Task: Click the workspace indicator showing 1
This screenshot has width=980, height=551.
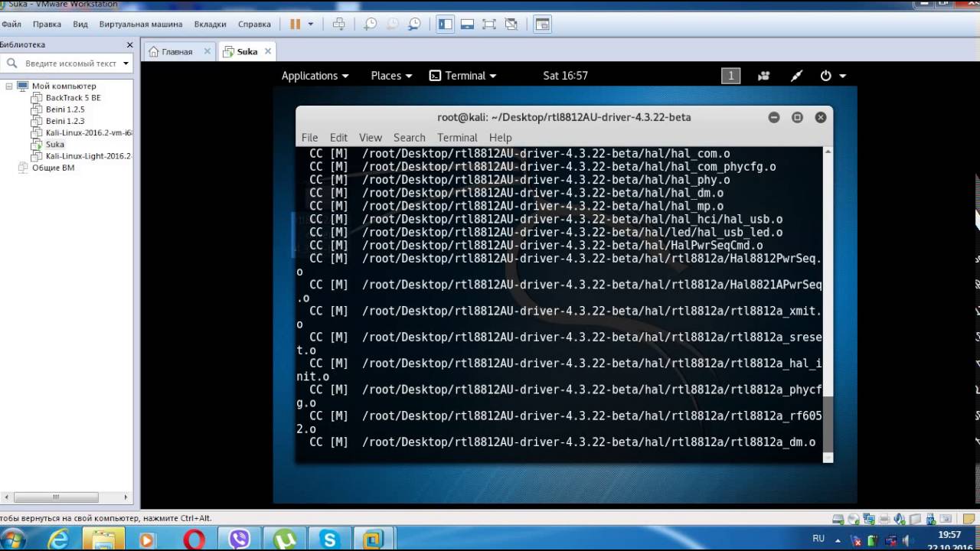Action: pos(730,76)
